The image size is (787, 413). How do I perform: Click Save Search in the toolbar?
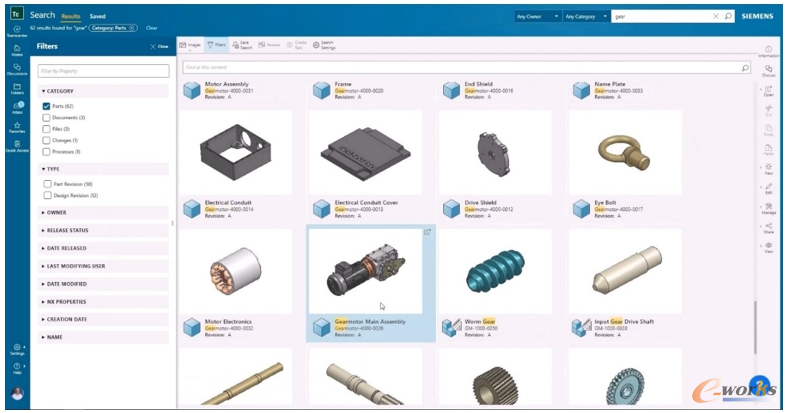coord(242,45)
